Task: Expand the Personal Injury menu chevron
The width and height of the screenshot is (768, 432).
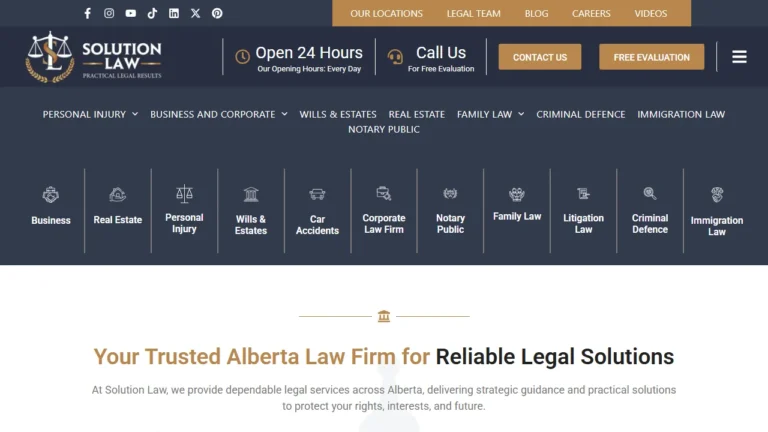Action: (135, 114)
